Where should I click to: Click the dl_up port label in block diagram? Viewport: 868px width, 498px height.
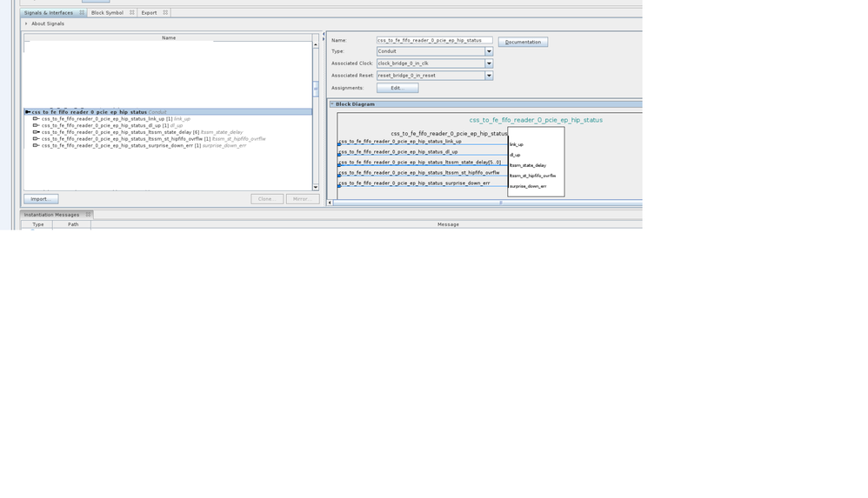[514, 155]
